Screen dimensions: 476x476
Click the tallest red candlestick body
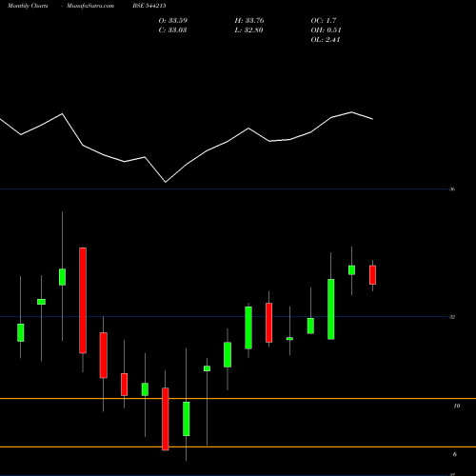[x=83, y=300]
